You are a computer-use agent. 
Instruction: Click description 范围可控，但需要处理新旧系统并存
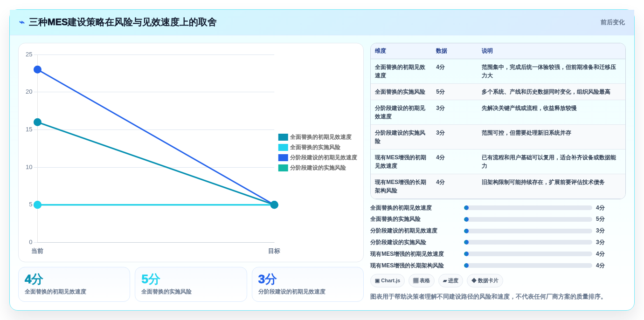click(526, 133)
